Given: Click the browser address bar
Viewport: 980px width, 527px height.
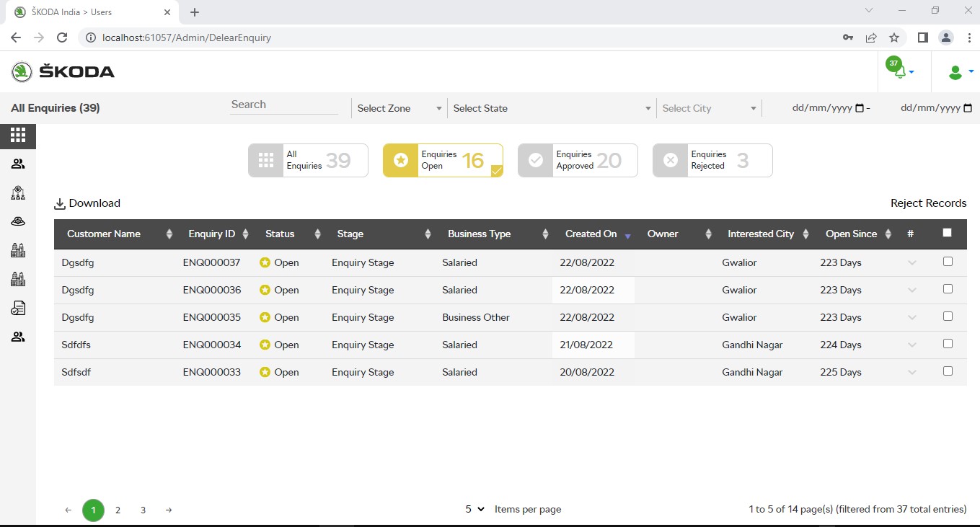Looking at the screenshot, I should pos(462,37).
